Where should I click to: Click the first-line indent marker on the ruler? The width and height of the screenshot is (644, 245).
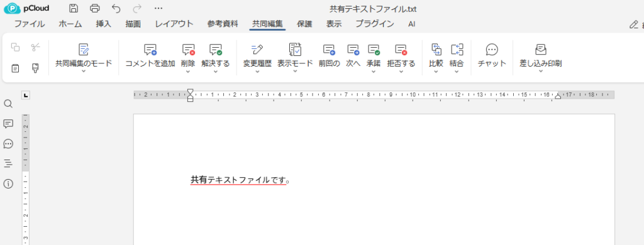(x=190, y=92)
